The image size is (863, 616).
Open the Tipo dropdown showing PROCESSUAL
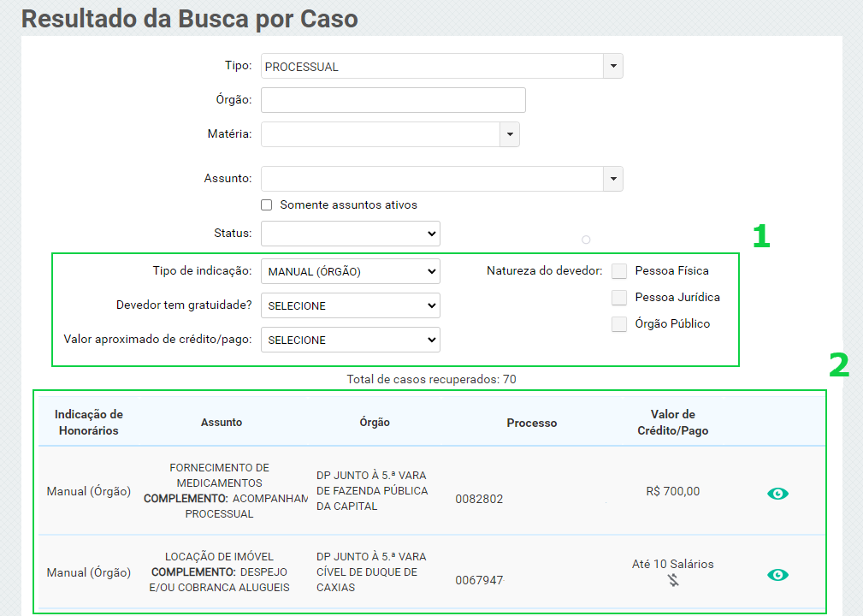pyautogui.click(x=612, y=67)
